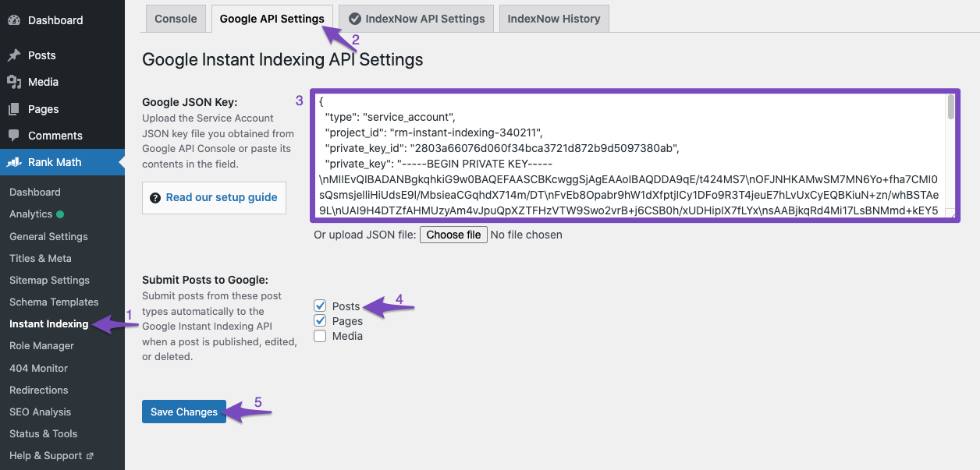Click Choose file to upload JSON

click(x=453, y=234)
